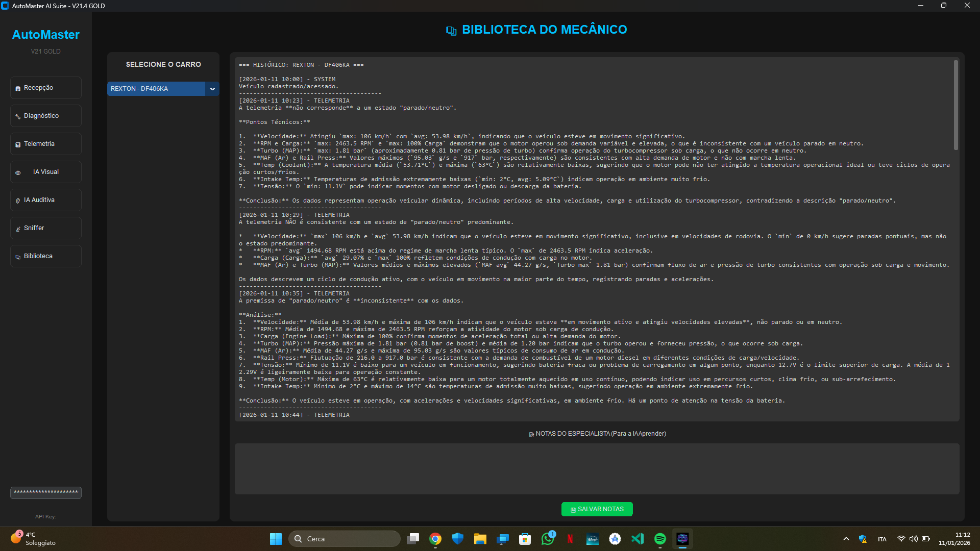Go to the Diagnóstico section
This screenshot has height=551, width=980.
(x=45, y=116)
